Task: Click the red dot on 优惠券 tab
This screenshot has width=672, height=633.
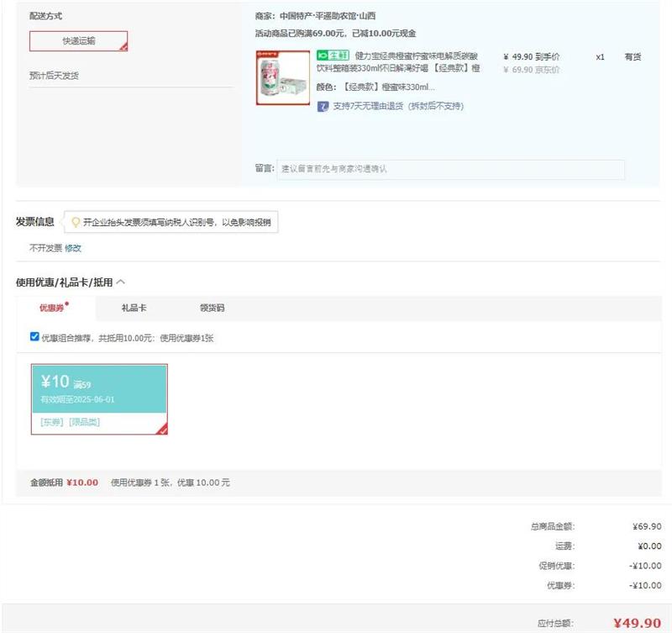Action: pyautogui.click(x=67, y=303)
